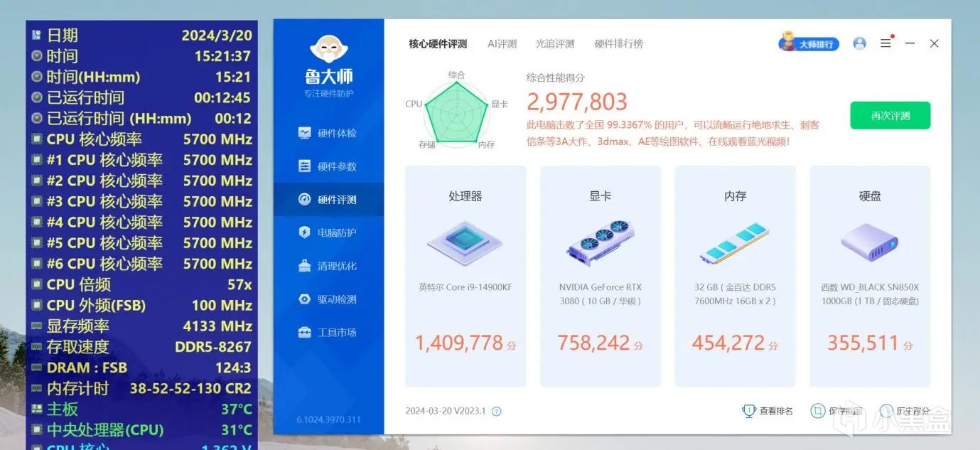Click the disk score 355,511
This screenshot has height=450, width=980.
point(863,343)
